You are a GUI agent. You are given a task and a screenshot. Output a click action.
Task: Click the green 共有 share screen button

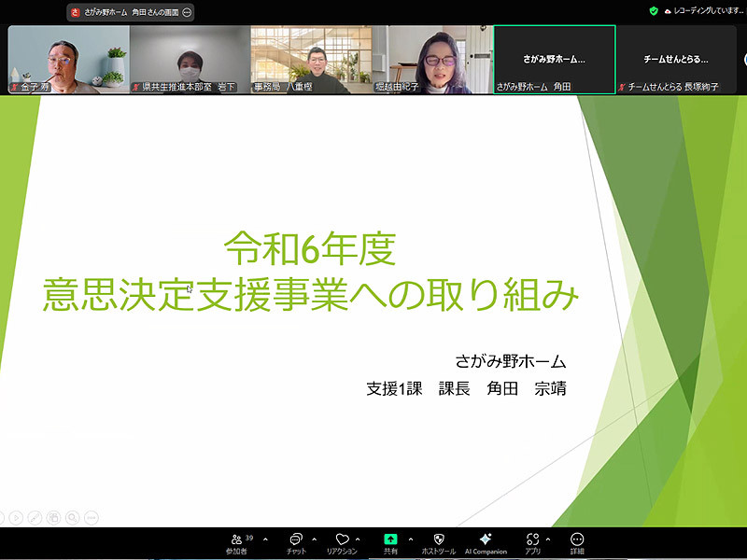pos(390,539)
